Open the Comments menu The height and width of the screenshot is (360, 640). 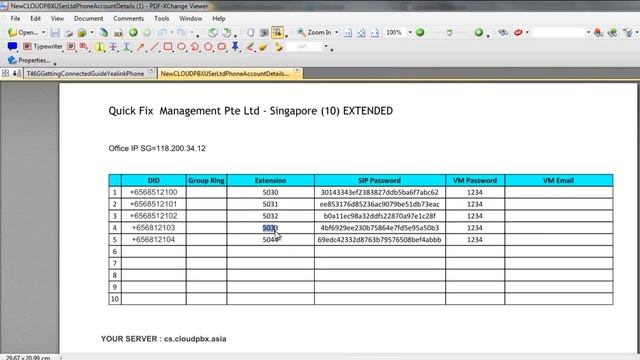[129, 18]
